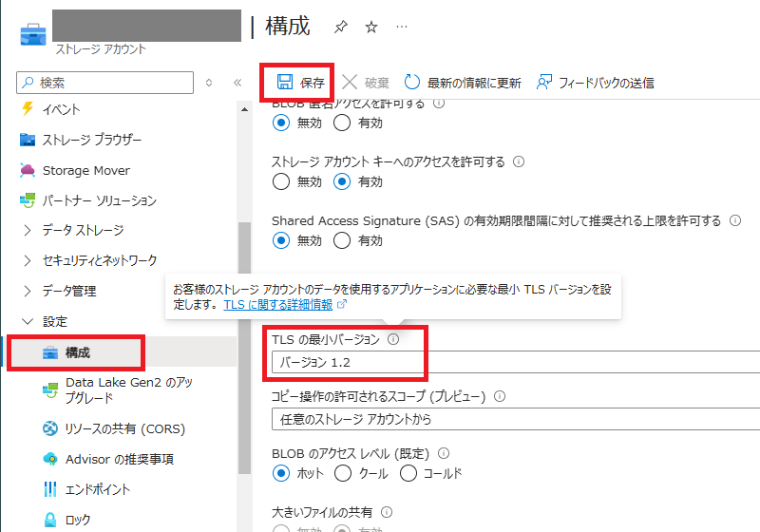Screen dimensions: 760x532
Task: Open パートナー ソリューション menu item
Action: 99,200
